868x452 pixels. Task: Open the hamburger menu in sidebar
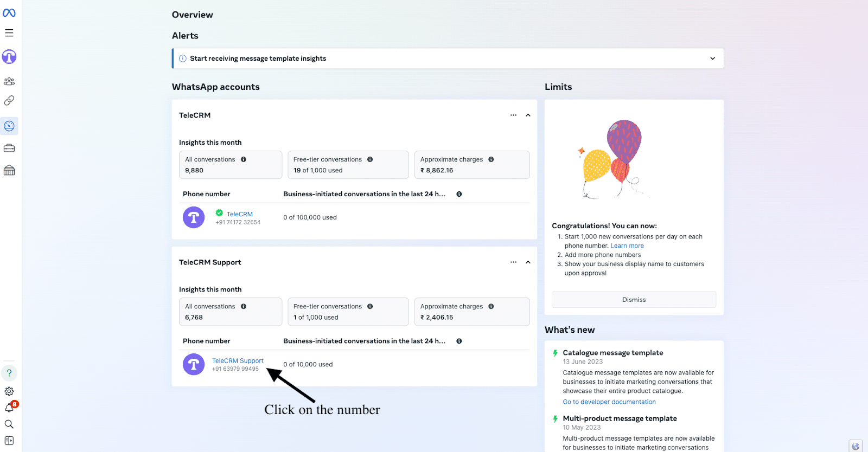pyautogui.click(x=9, y=33)
